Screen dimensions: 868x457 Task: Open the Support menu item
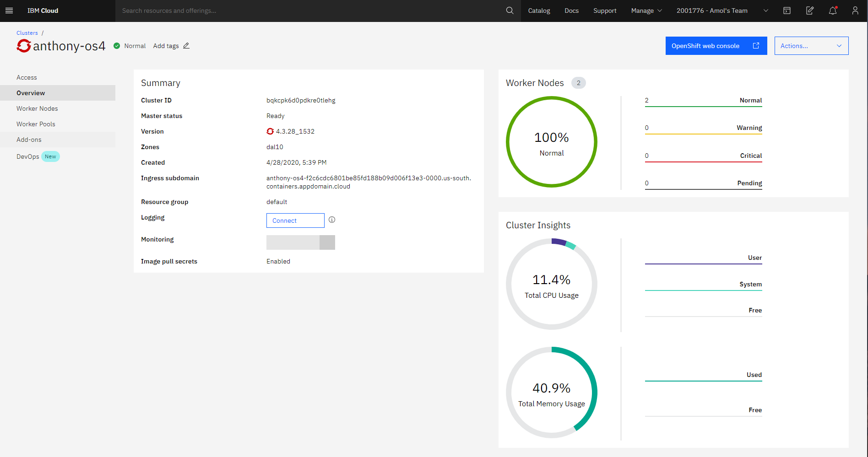tap(605, 11)
